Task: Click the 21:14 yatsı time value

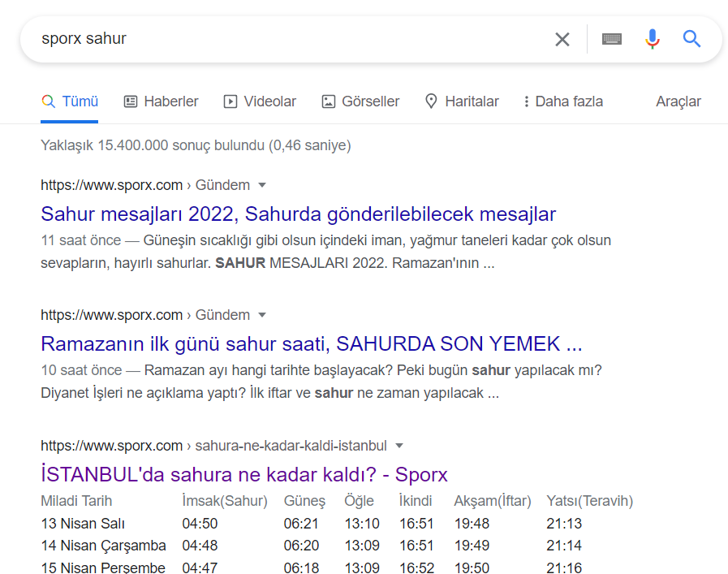Action: click(x=564, y=546)
